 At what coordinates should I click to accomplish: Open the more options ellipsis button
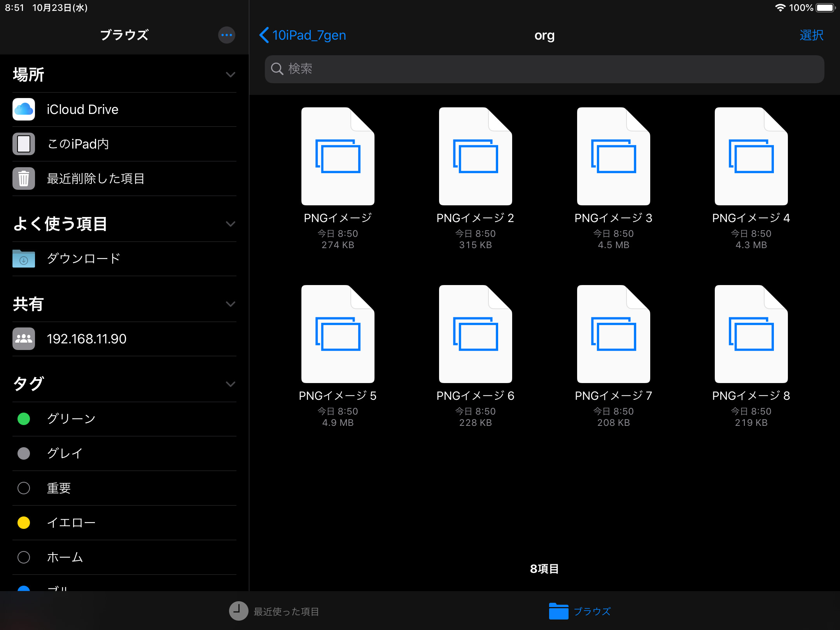226,35
